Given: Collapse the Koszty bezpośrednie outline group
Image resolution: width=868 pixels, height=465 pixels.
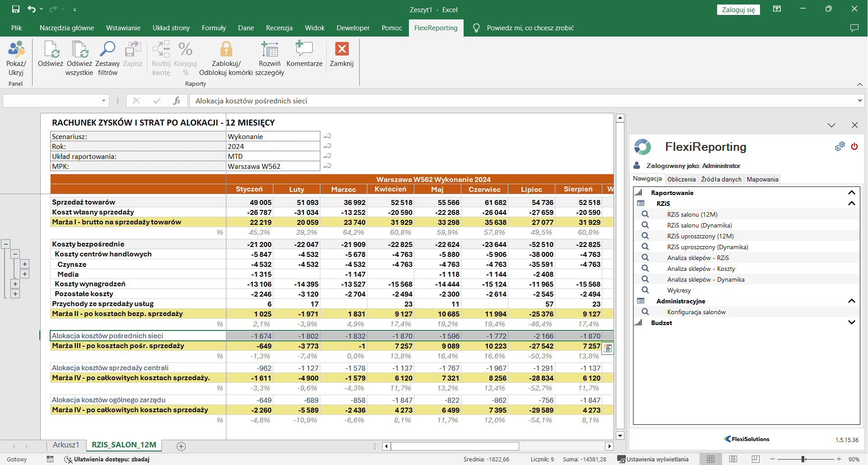Looking at the screenshot, I should point(6,244).
